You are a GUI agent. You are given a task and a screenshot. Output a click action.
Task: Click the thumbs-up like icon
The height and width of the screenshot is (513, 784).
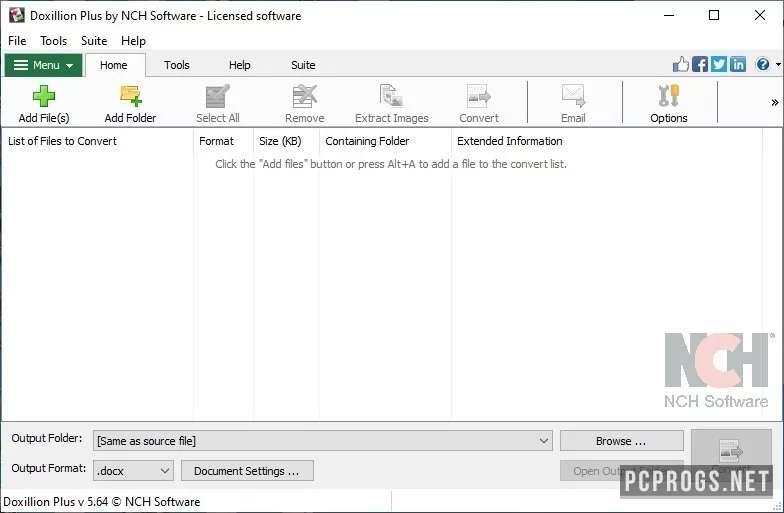point(680,64)
